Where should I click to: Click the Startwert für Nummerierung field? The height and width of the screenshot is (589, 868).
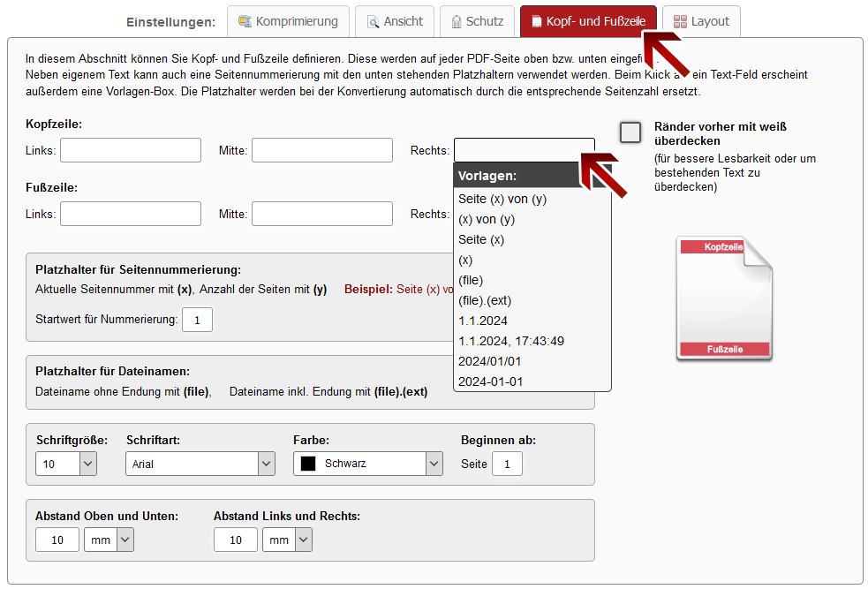point(197,320)
